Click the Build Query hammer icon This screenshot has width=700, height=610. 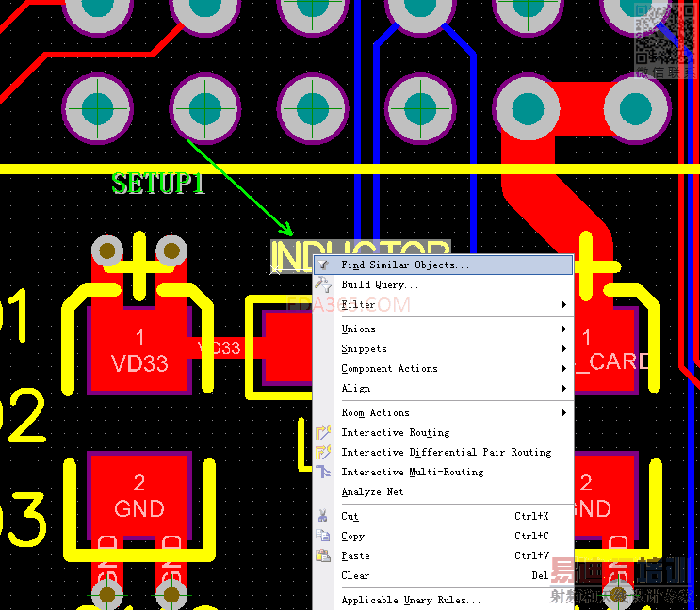coord(323,284)
